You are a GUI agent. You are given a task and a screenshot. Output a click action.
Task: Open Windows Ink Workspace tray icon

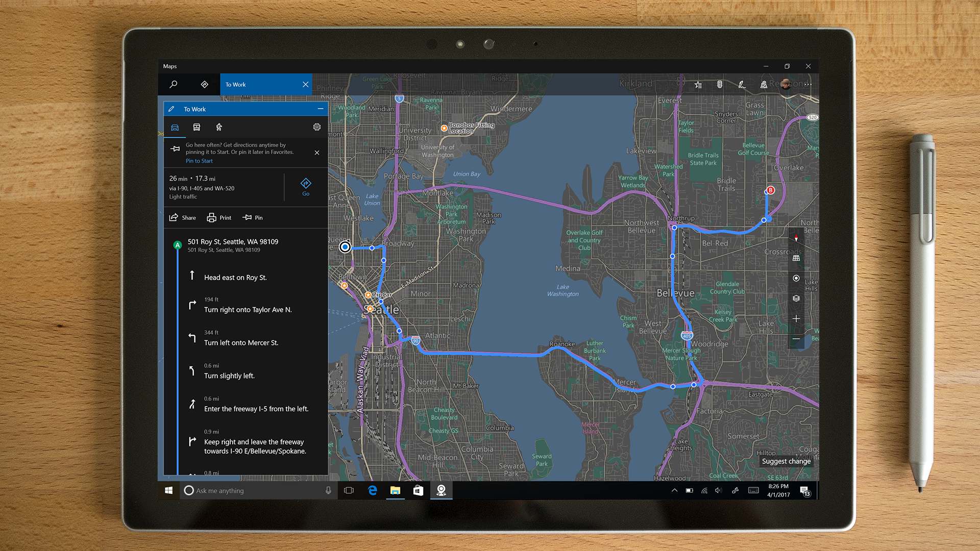tap(735, 490)
